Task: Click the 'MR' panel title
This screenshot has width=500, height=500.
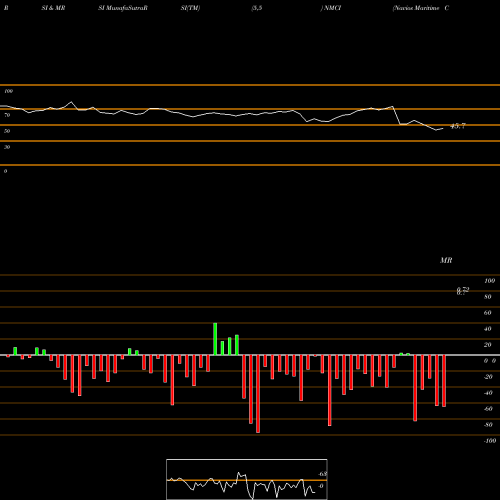Action: tap(446, 260)
